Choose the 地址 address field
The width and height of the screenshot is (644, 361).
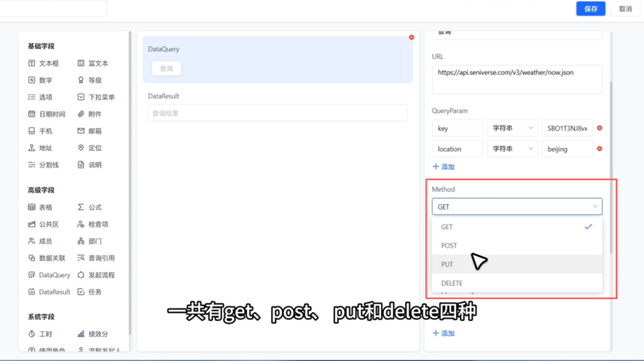41,147
